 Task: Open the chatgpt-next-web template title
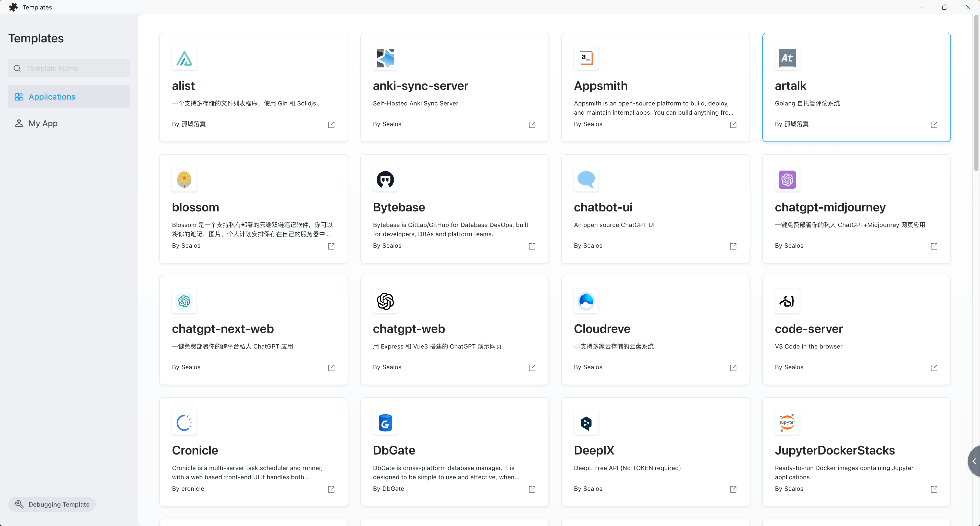pos(223,329)
